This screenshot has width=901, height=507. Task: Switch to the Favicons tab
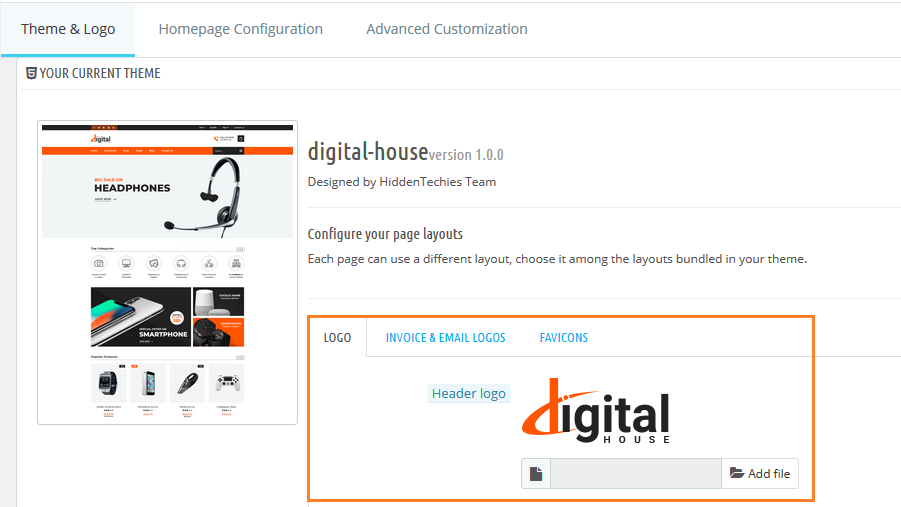563,338
